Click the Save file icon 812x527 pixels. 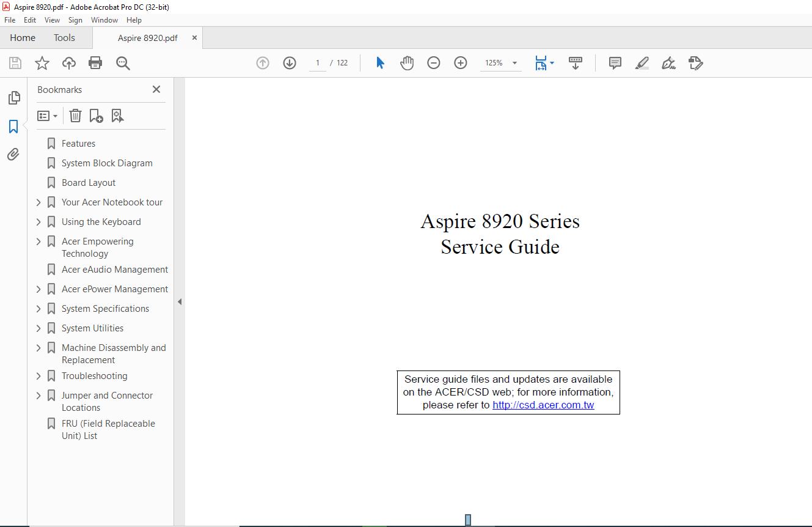pos(15,63)
